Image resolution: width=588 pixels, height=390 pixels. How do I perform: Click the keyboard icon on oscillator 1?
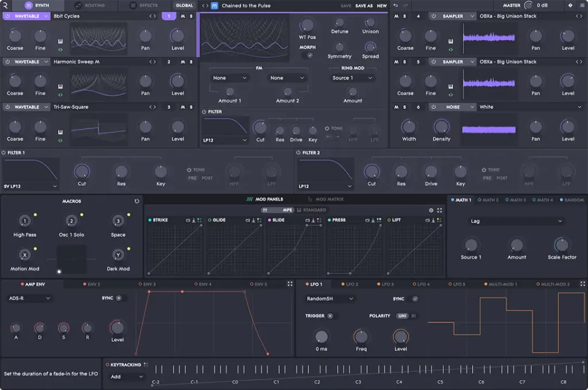click(60, 41)
